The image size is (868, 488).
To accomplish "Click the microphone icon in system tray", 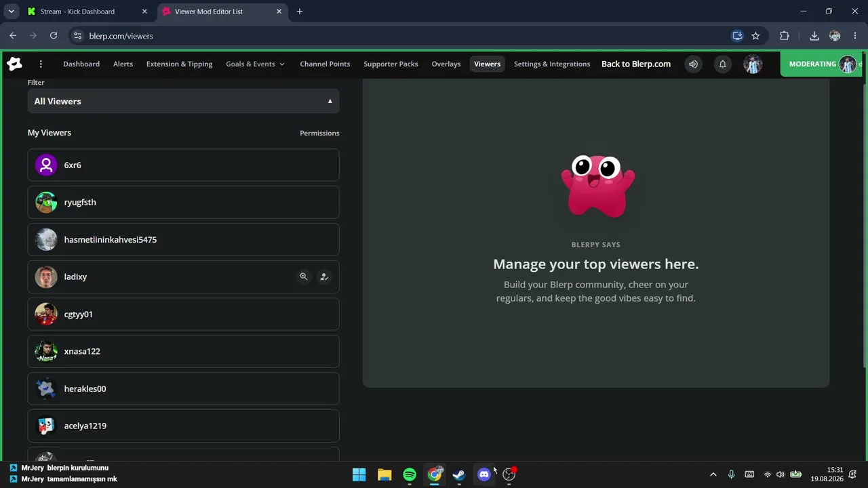I will pyautogui.click(x=731, y=474).
